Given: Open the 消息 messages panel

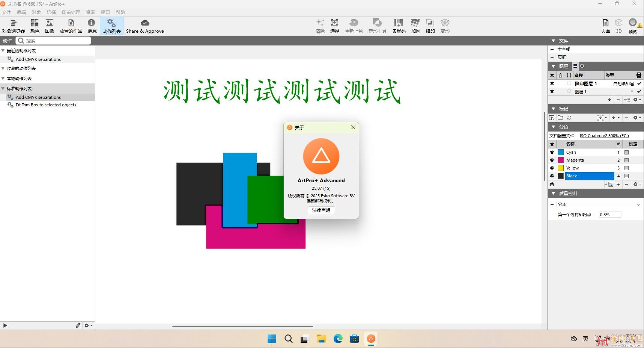Looking at the screenshot, I should [x=92, y=26].
